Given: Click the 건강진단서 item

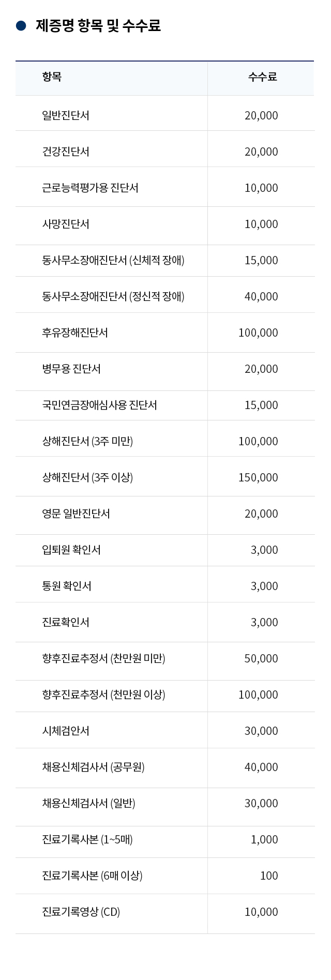Looking at the screenshot, I should (x=66, y=152).
